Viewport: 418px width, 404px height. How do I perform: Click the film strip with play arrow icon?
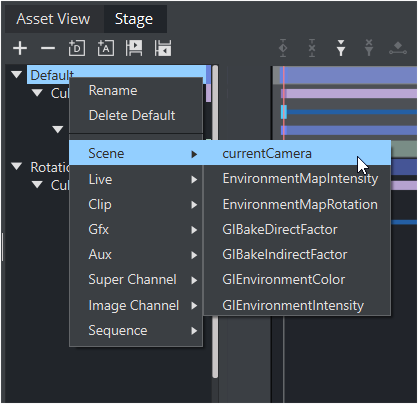click(134, 48)
